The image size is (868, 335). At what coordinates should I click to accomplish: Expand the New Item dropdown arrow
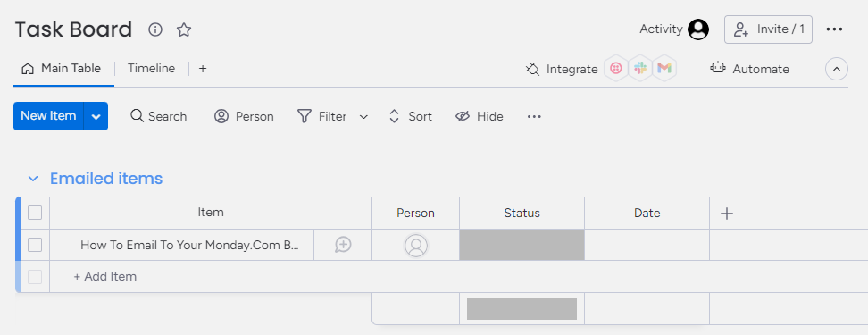pos(96,116)
